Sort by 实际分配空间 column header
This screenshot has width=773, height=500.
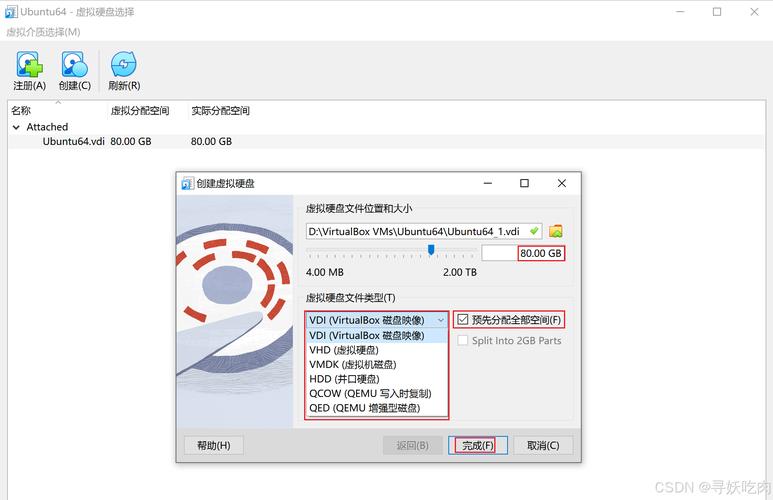(220, 110)
